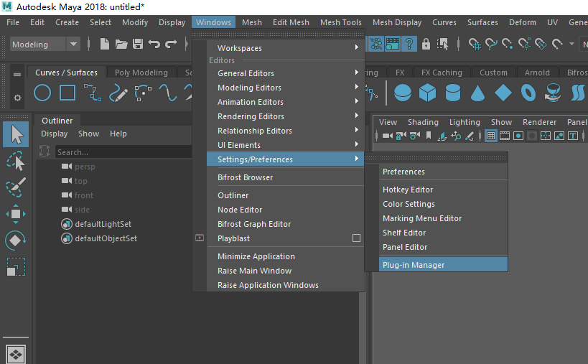This screenshot has width=588, height=364.
Task: Select defaultLightSet in the Outliner
Action: (x=103, y=224)
